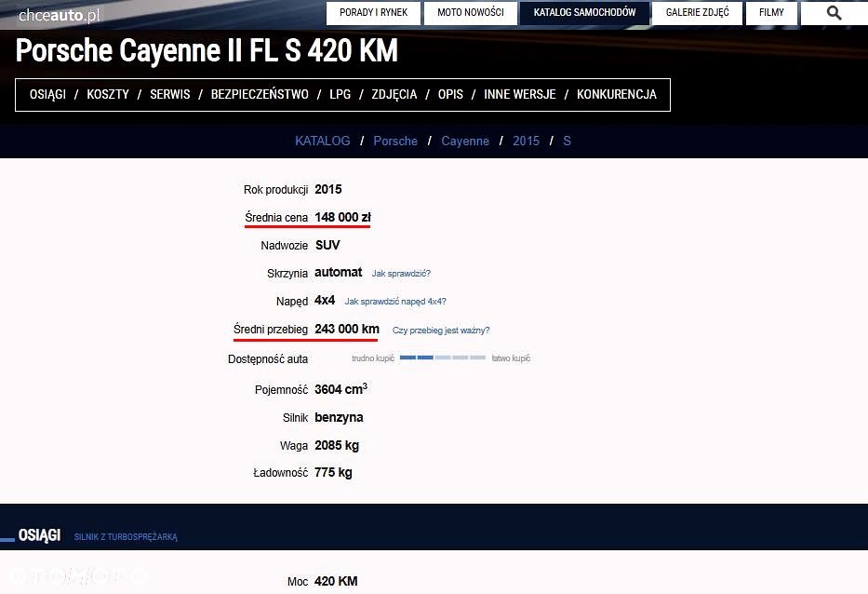
Task: Click the OSIĄGI section header
Action: (39, 535)
